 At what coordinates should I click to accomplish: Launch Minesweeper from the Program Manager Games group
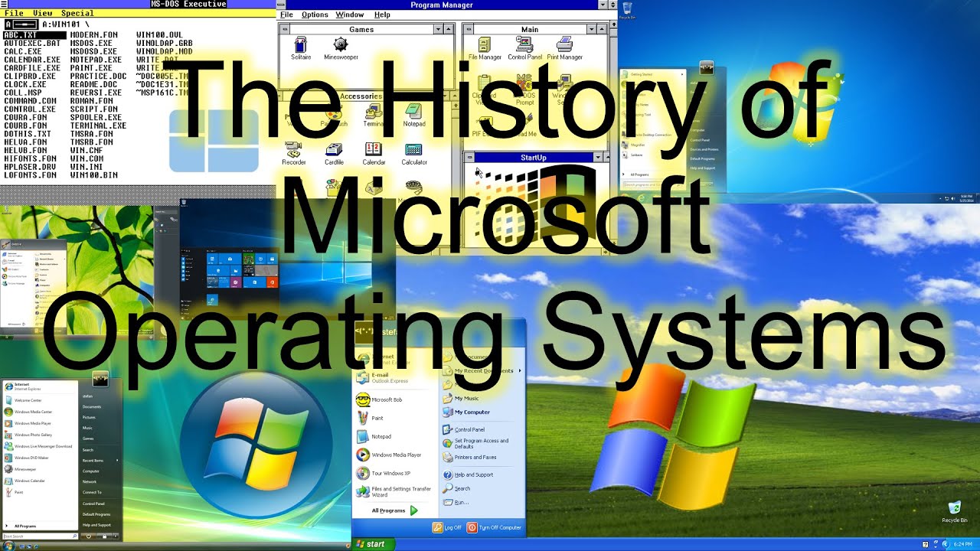pos(341,48)
